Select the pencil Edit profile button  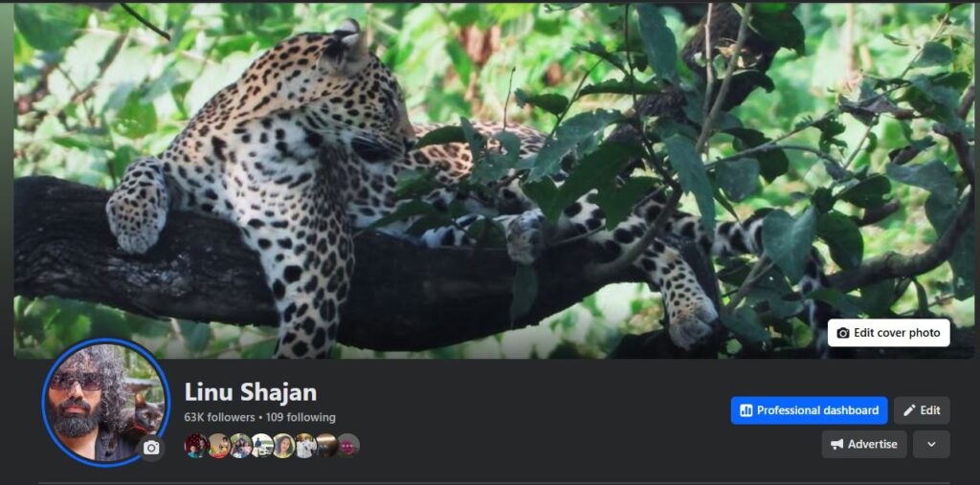click(922, 410)
